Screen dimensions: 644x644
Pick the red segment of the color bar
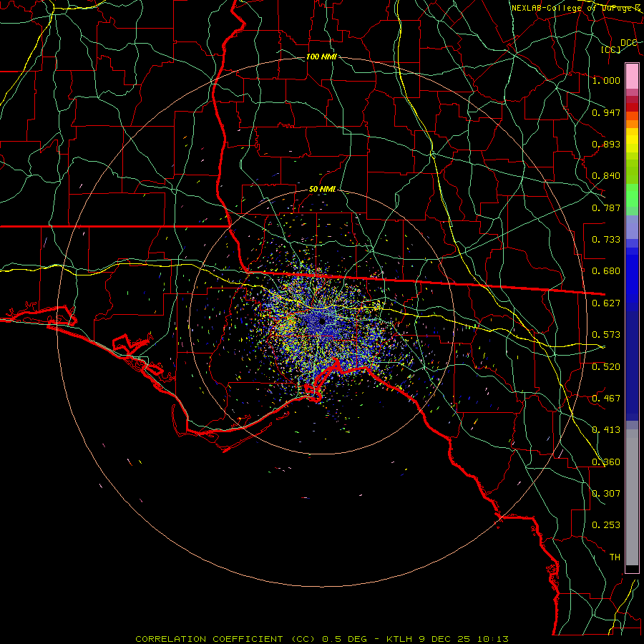[x=632, y=107]
